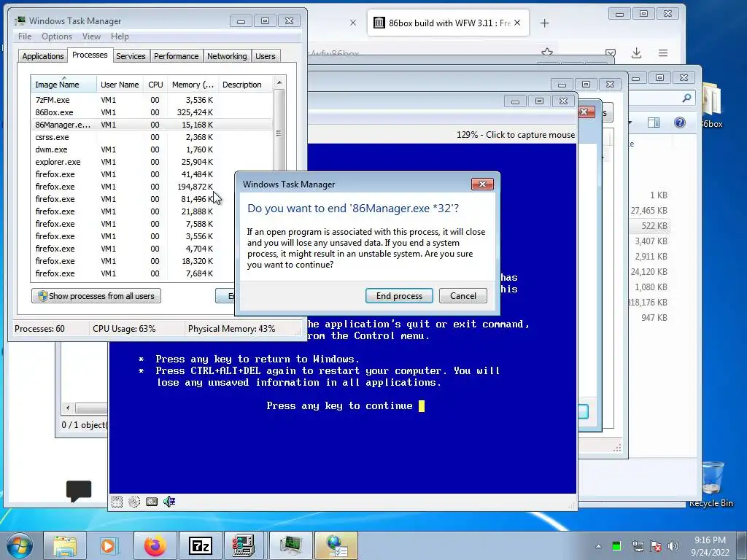Open the File menu in Task Manager
Screen dimensions: 747x560
pyautogui.click(x=25, y=36)
